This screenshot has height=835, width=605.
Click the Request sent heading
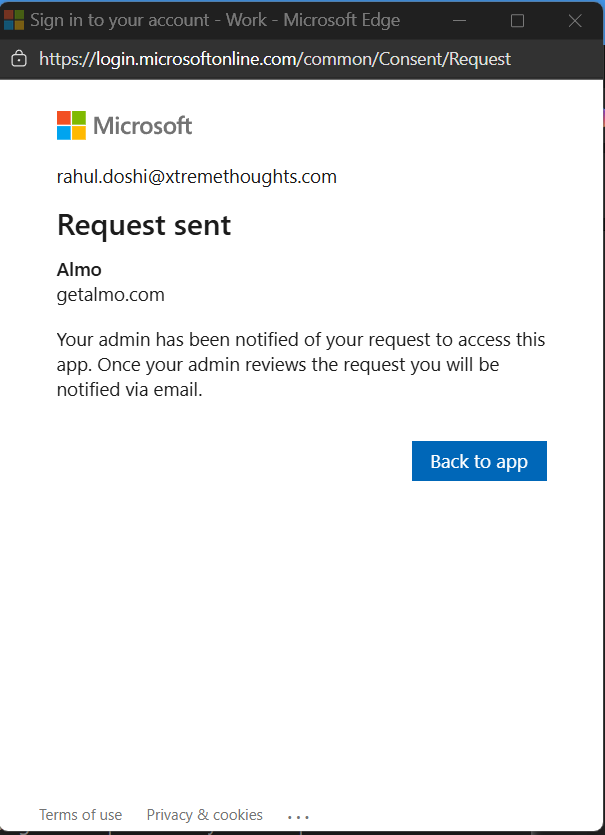143,225
